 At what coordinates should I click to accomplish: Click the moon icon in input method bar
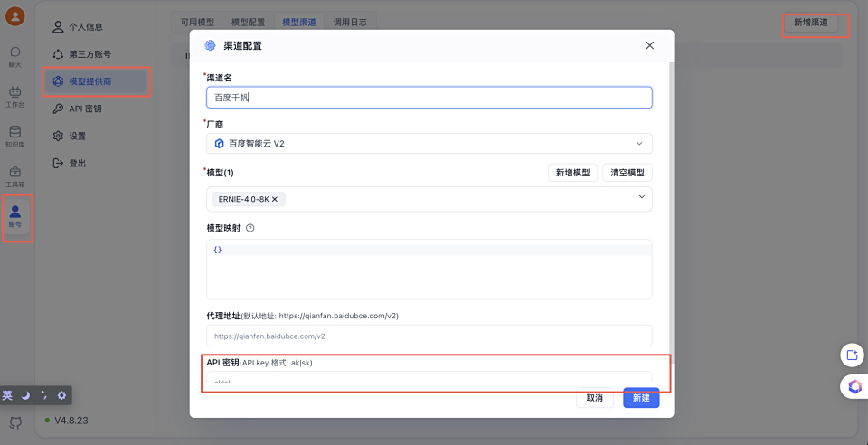click(x=25, y=395)
